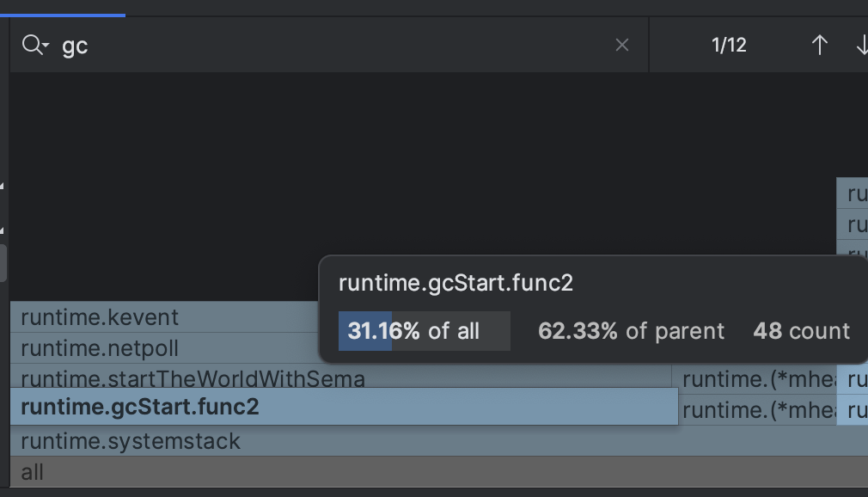868x497 pixels.
Task: Clear the search field with the X icon
Action: (622, 45)
